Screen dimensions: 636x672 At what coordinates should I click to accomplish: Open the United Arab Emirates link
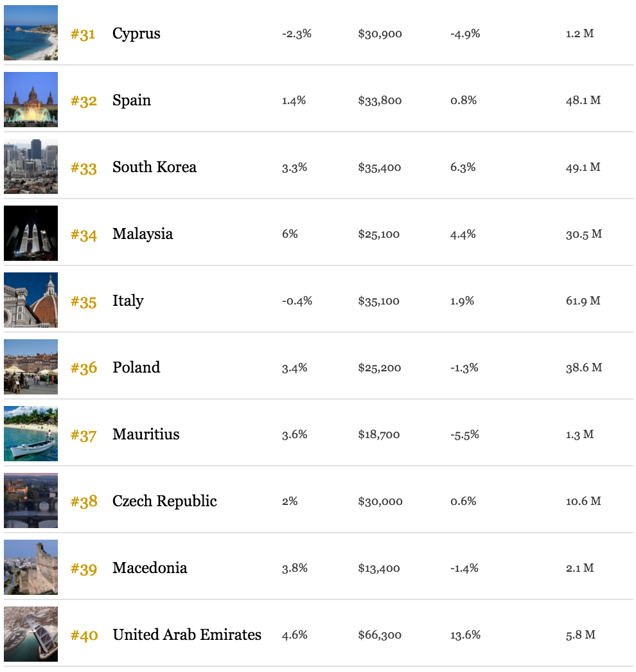[187, 635]
